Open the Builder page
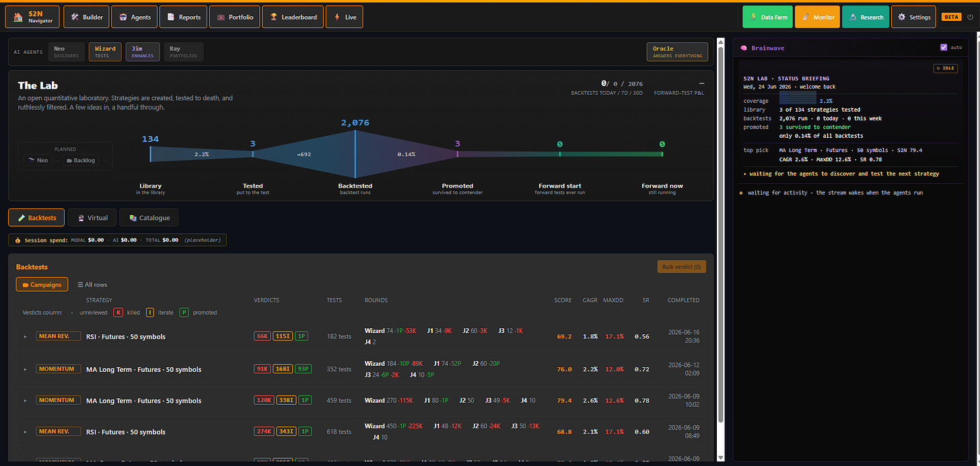This screenshot has width=980, height=466. click(x=86, y=17)
